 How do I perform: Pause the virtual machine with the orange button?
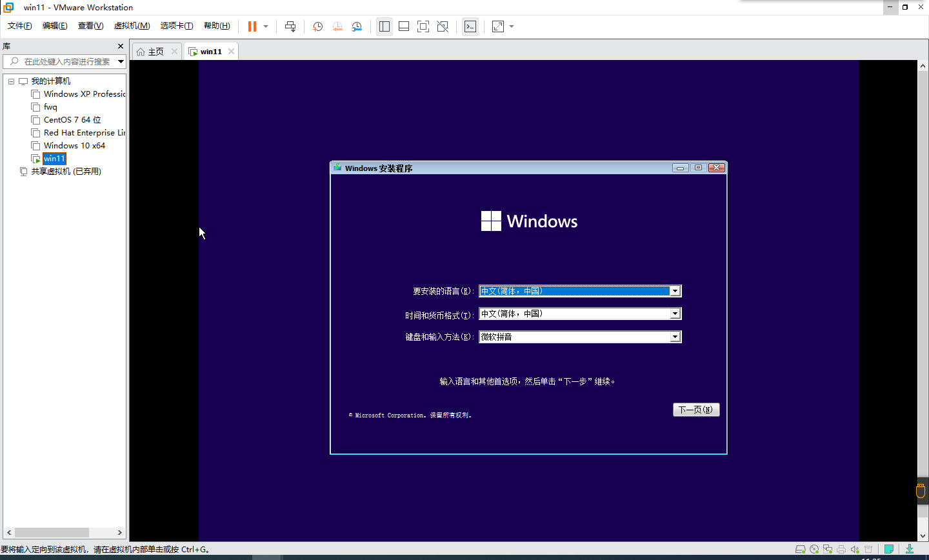[x=252, y=26]
